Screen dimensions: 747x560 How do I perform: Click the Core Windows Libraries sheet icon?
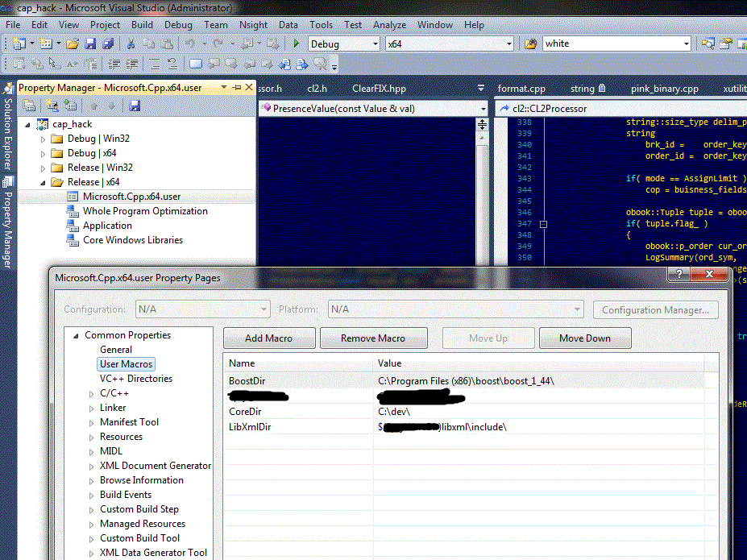tap(73, 240)
